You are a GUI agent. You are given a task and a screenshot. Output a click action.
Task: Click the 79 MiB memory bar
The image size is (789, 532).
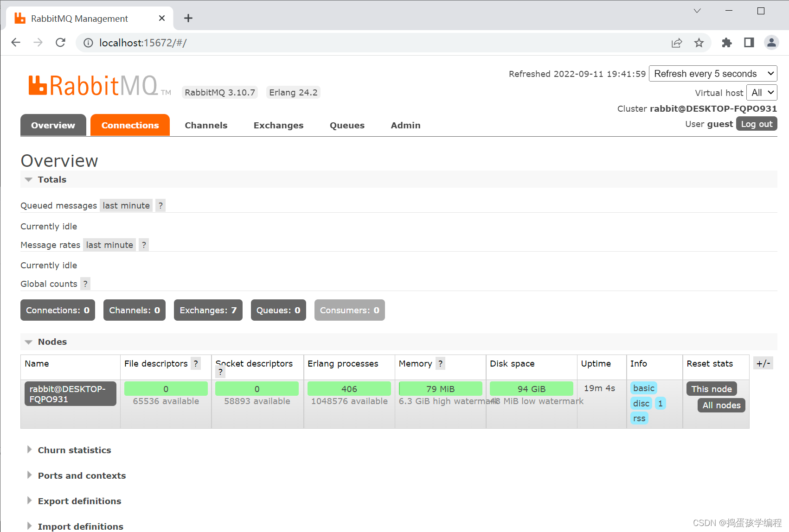[441, 389]
